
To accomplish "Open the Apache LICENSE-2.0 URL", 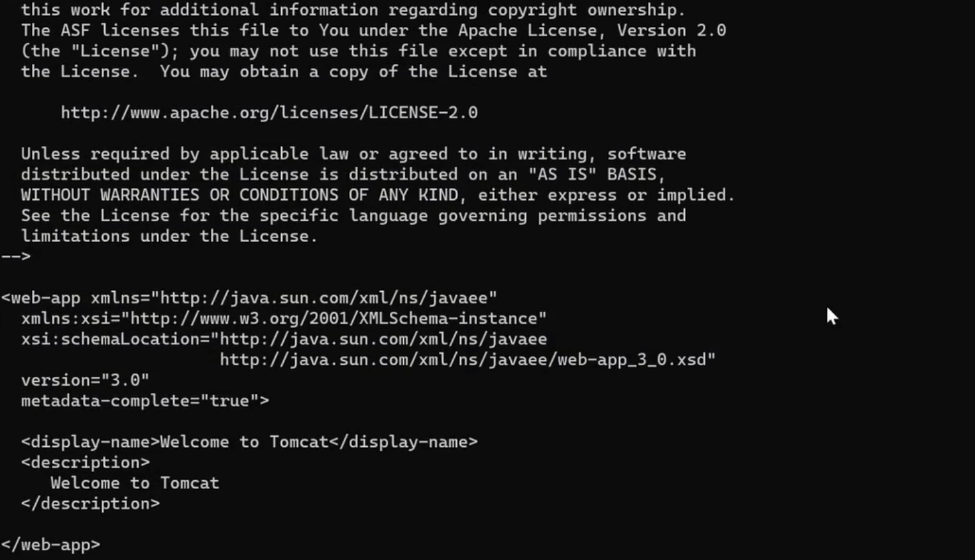I will tap(269, 113).
